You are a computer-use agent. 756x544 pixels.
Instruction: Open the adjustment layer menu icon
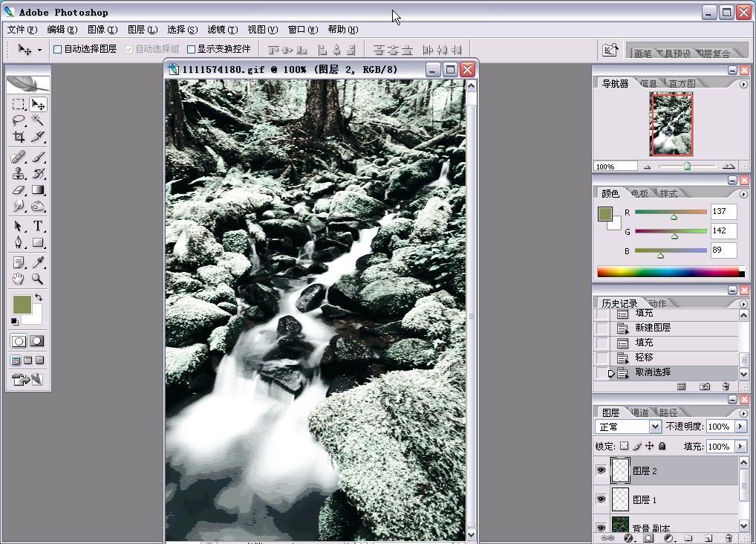click(x=668, y=538)
